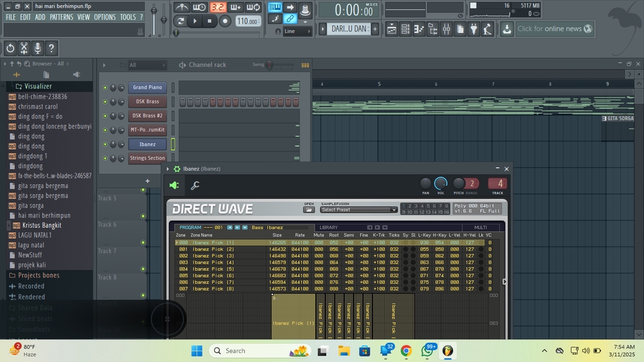Open the Line snap dropdown
644x362 pixels.
[x=297, y=32]
